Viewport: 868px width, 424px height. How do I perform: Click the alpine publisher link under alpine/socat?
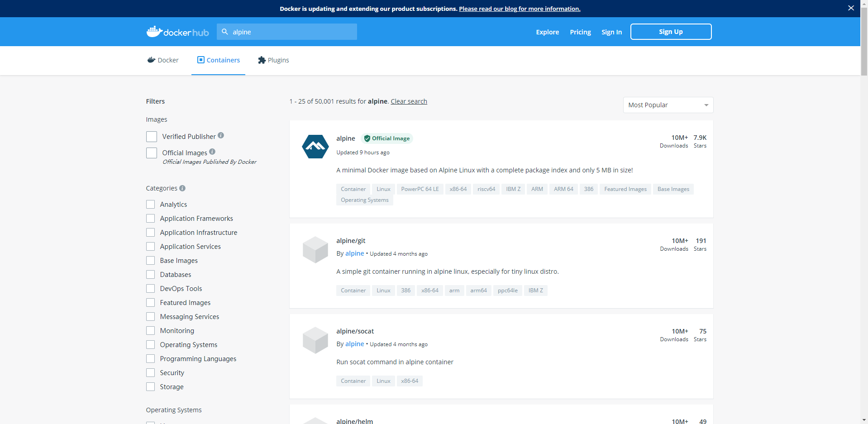354,344
